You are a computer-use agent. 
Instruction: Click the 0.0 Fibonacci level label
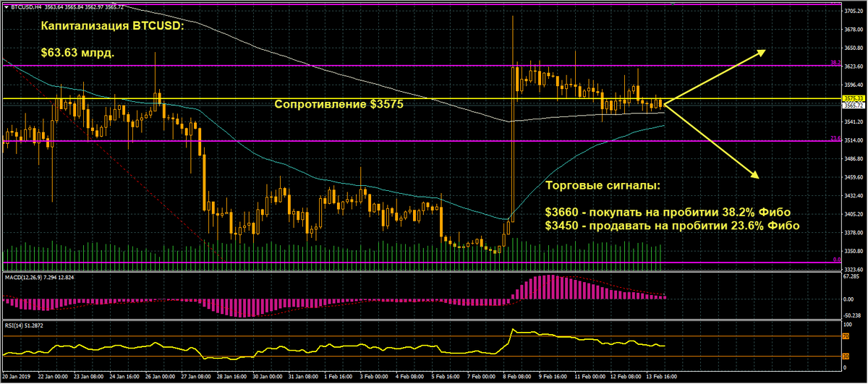point(836,260)
